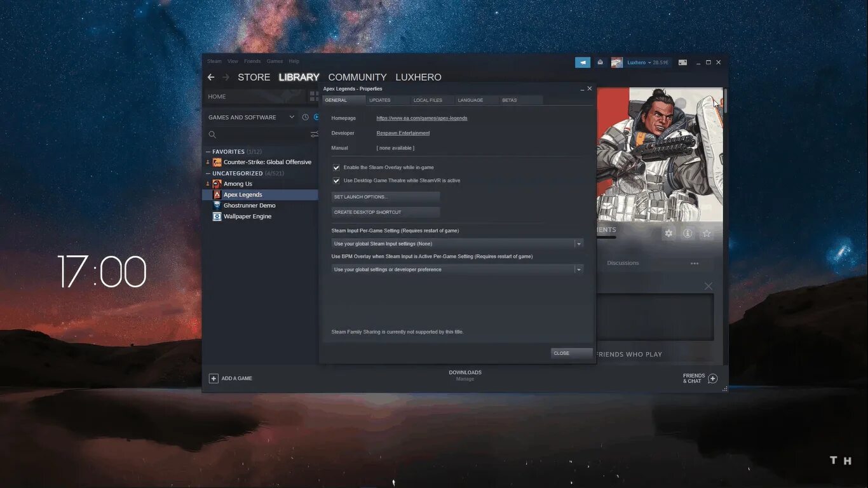Click the Apex Legends hero artwork
Image resolution: width=868 pixels, height=488 pixels.
point(660,154)
